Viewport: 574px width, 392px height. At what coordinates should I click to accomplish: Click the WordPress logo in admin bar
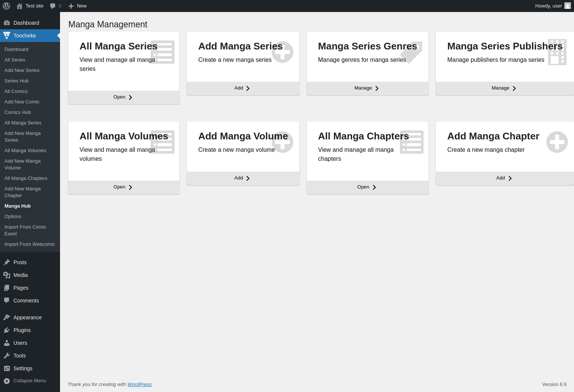click(x=6, y=6)
